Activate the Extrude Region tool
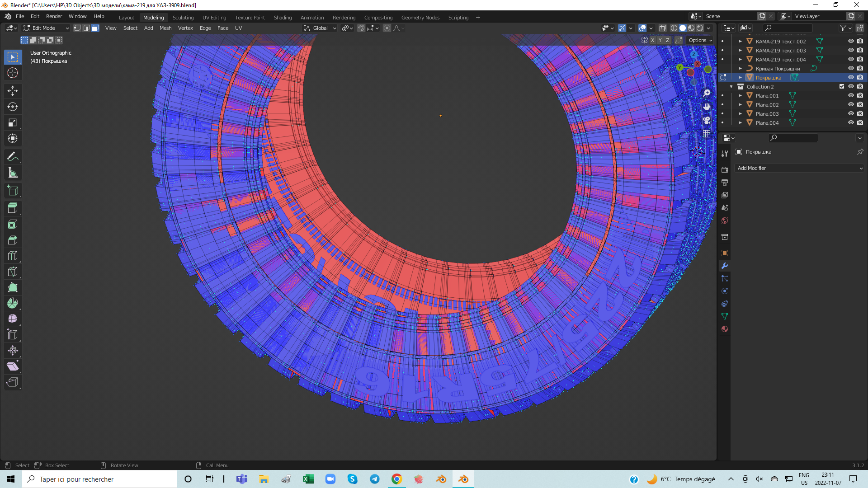The image size is (868, 488). tap(13, 208)
